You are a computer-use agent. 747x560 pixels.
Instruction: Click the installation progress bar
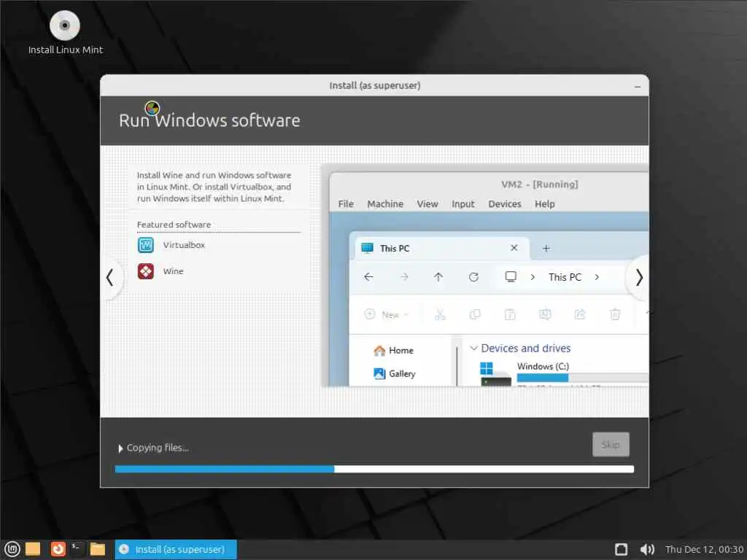tap(374, 469)
